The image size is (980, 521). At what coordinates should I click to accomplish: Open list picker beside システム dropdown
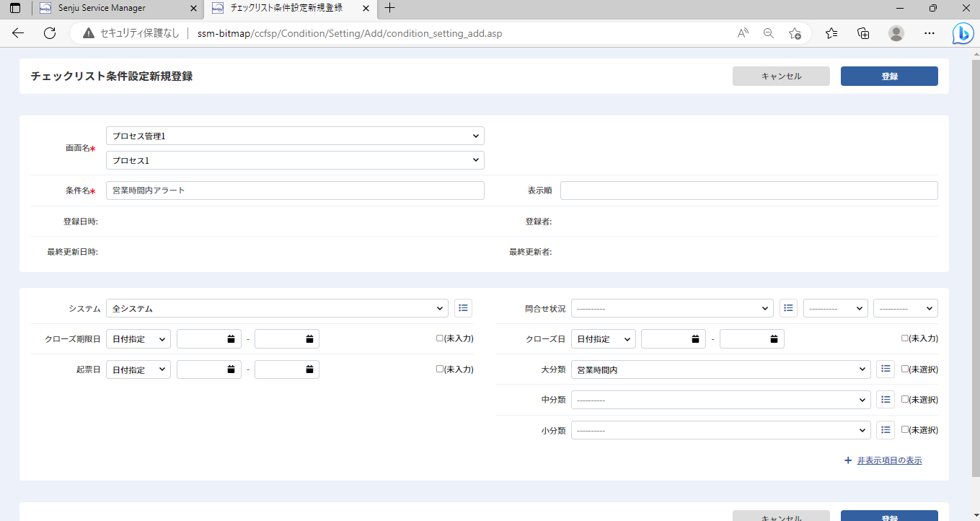pos(463,308)
